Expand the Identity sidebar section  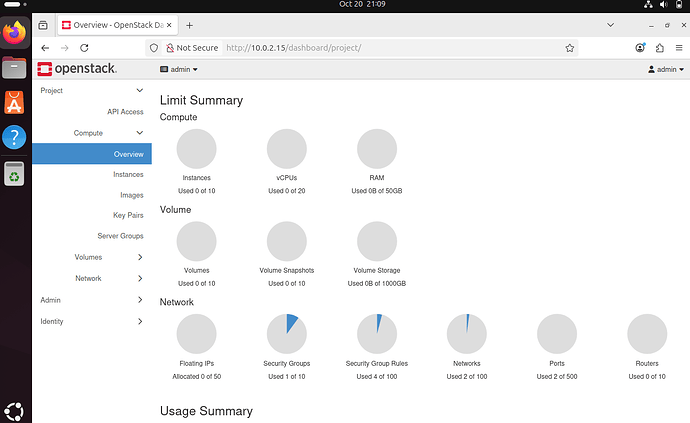pos(92,321)
